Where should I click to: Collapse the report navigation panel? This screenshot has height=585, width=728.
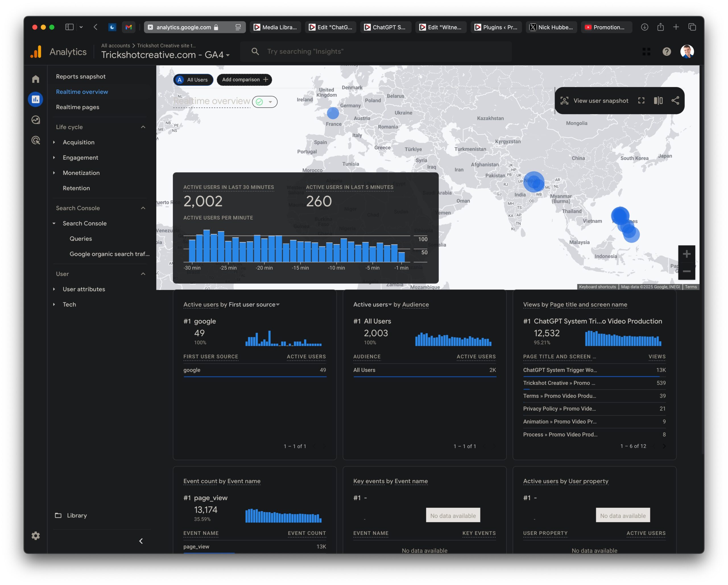pos(141,541)
